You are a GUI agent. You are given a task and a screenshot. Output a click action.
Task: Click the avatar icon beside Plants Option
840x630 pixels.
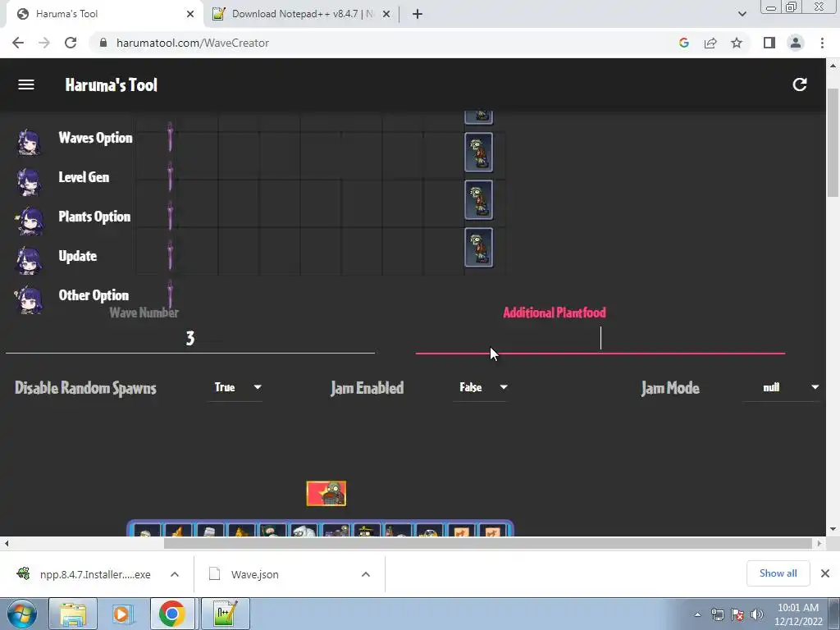point(29,220)
